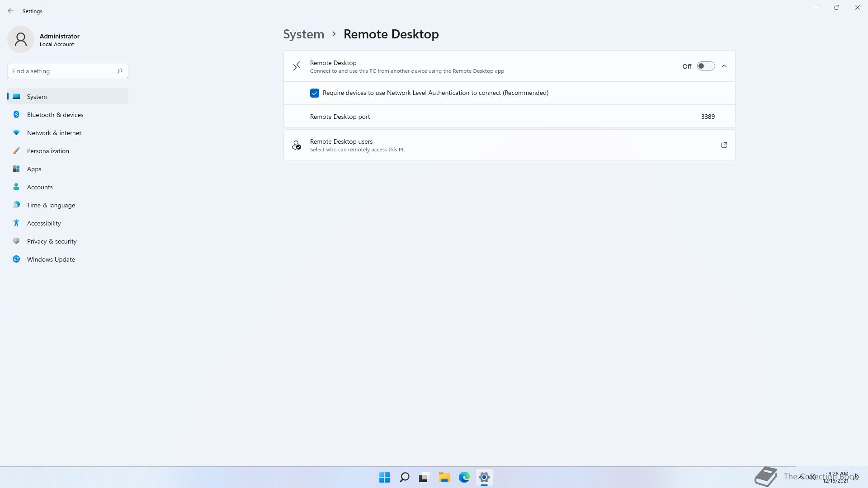This screenshot has width=868, height=488.
Task: Click the Personalization paintbrush icon
Action: [x=16, y=151]
